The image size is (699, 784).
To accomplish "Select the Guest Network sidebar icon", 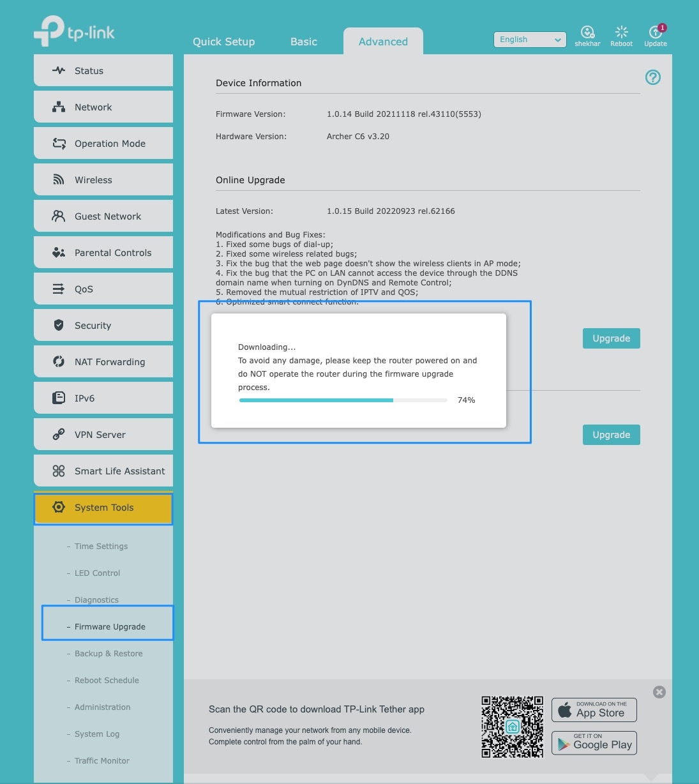I will pos(59,216).
